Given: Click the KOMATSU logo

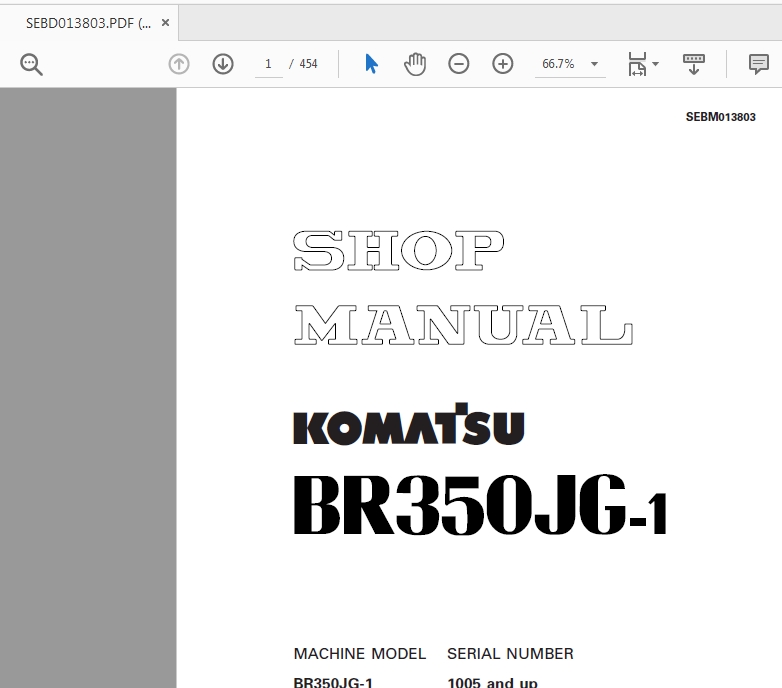Looking at the screenshot, I should click(x=408, y=424).
